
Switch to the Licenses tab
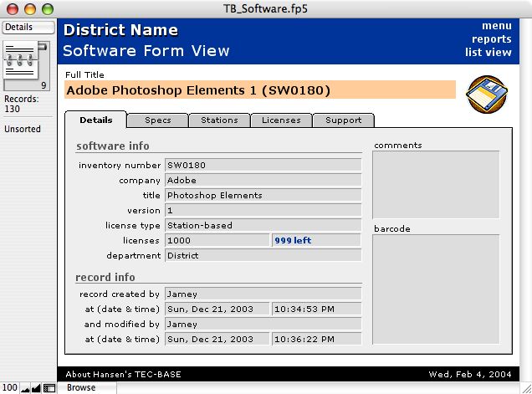(281, 120)
